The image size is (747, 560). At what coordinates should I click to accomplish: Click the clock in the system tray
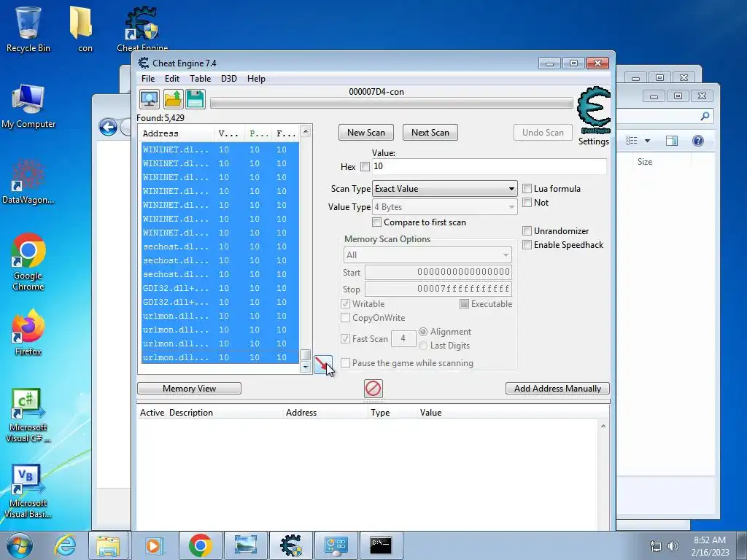pos(710,546)
